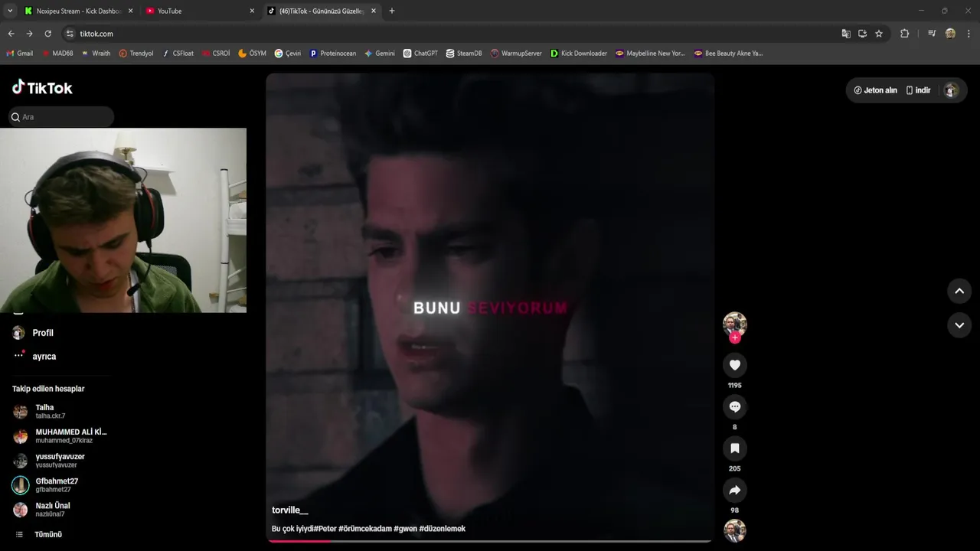980x551 pixels.
Task: Click the install app icon in address bar
Action: [x=862, y=34]
